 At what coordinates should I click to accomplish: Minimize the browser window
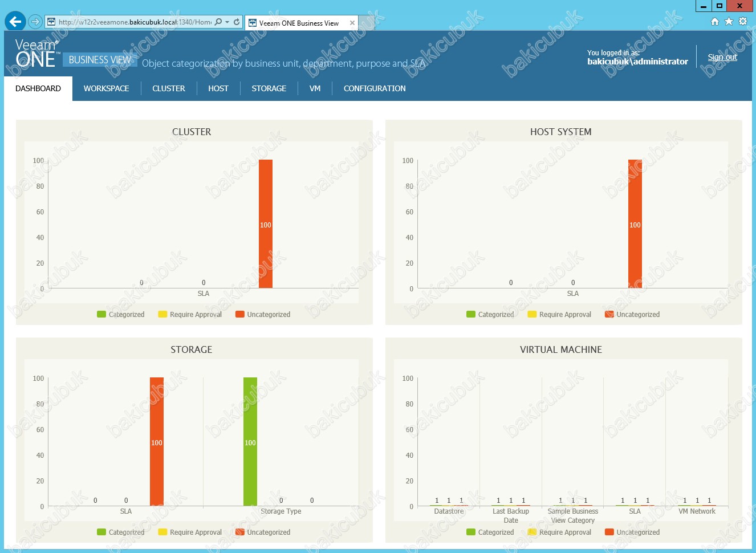(x=704, y=6)
